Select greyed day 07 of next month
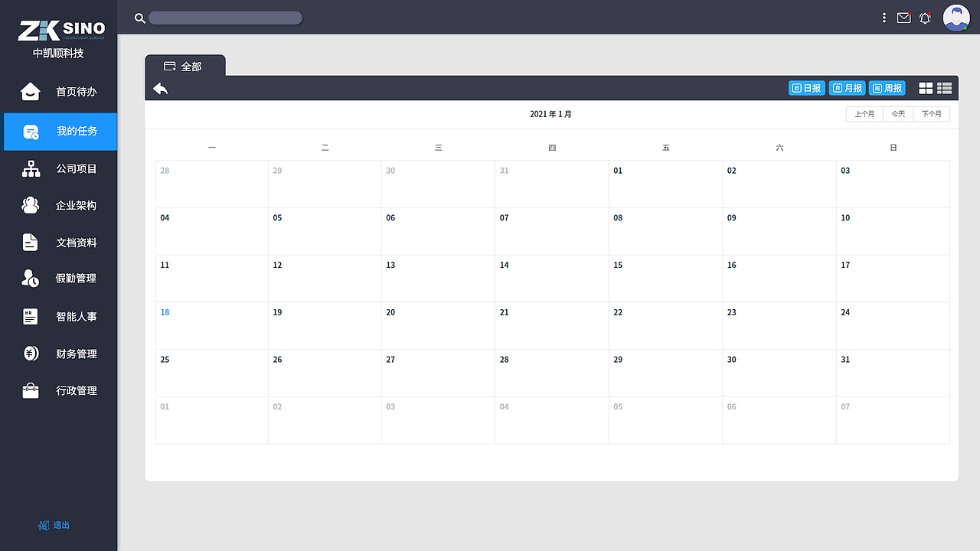980x551 pixels. point(893,420)
